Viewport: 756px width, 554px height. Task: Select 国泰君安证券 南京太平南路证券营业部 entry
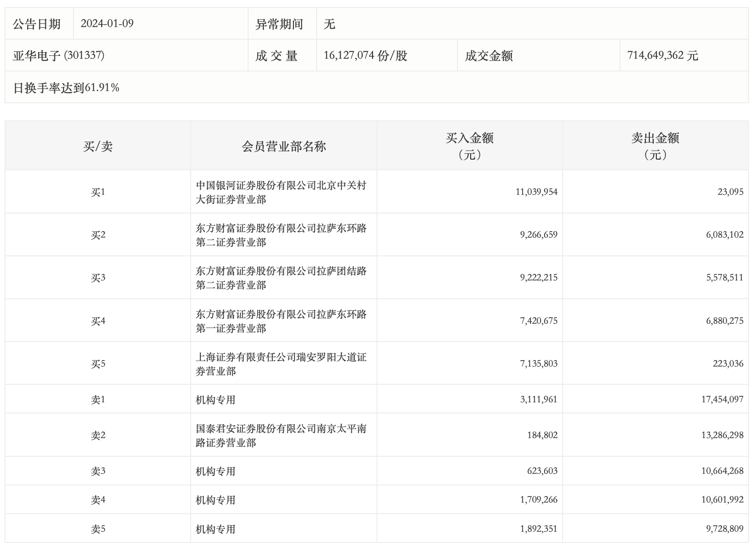tap(281, 436)
